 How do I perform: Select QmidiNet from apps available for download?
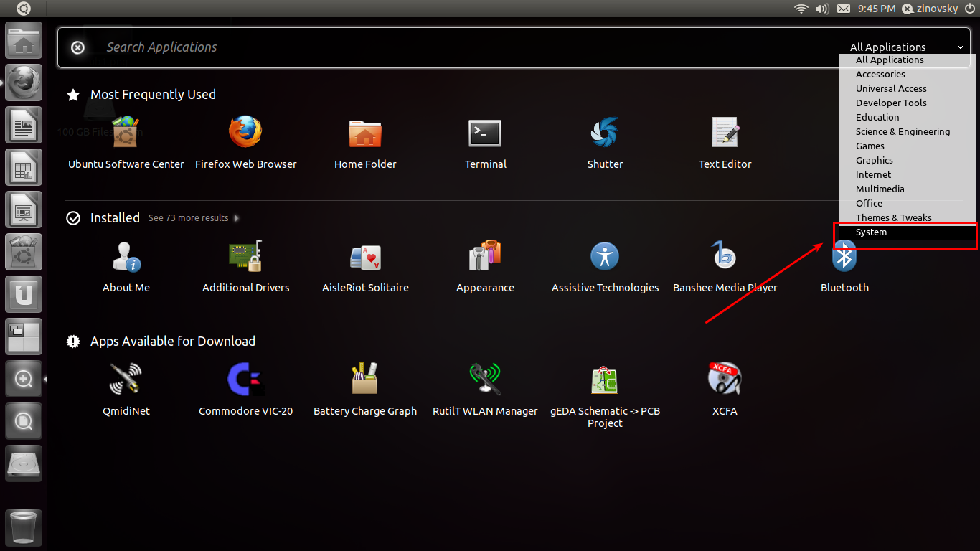click(x=126, y=390)
